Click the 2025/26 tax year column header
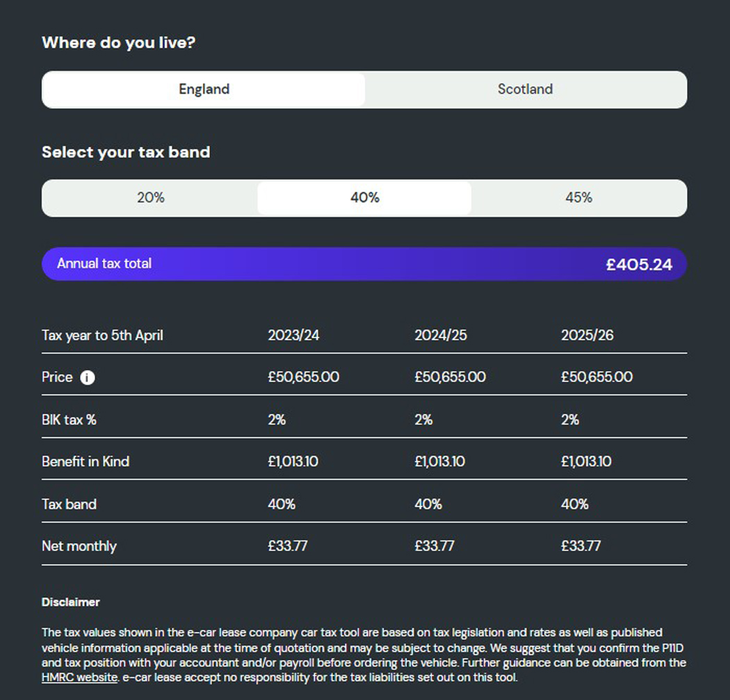The image size is (730, 700). pos(587,335)
